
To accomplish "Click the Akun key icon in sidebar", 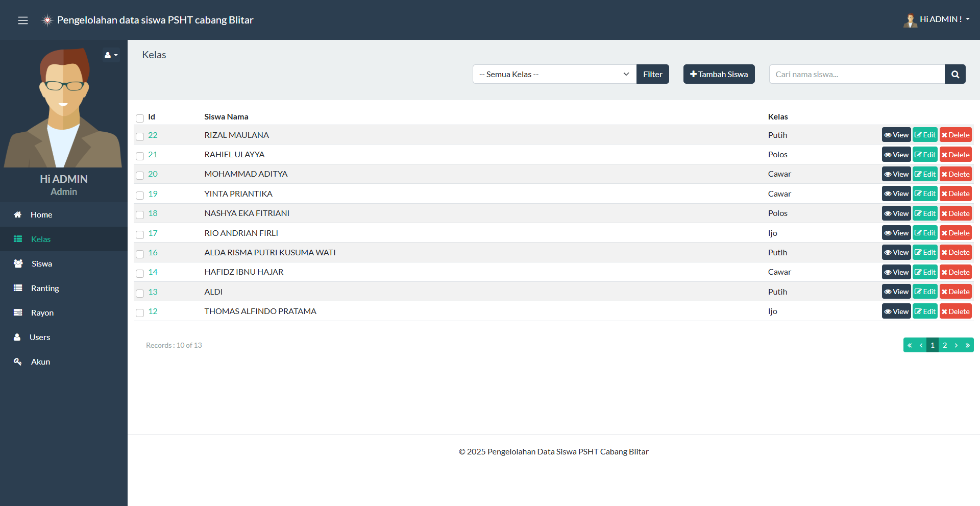I will click(18, 362).
